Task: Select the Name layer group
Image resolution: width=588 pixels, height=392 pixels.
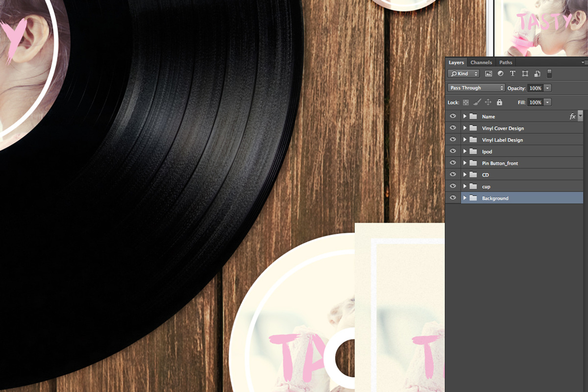Action: click(x=522, y=116)
